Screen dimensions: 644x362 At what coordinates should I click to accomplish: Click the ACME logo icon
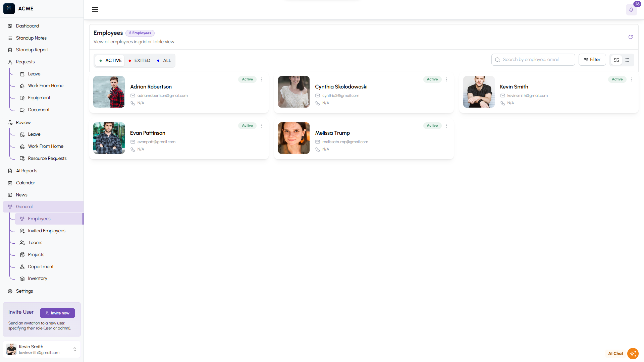point(9,9)
